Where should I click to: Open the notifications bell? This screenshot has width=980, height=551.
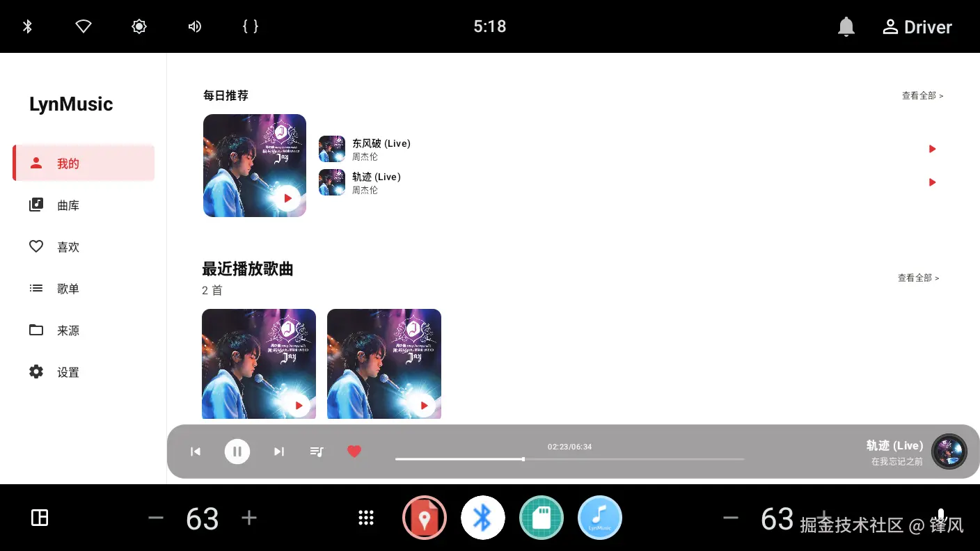pos(846,27)
